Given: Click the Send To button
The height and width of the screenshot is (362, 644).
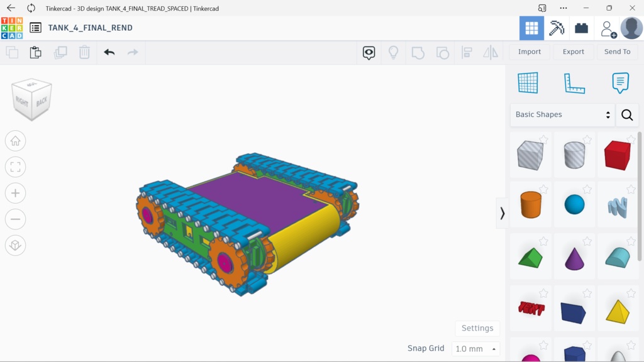Looking at the screenshot, I should 617,52.
